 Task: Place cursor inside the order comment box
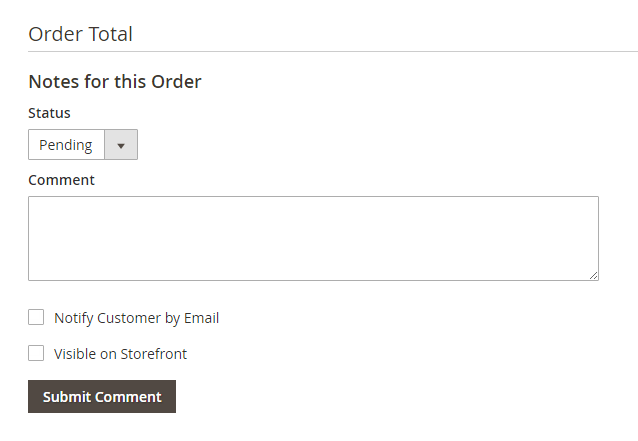coord(313,238)
